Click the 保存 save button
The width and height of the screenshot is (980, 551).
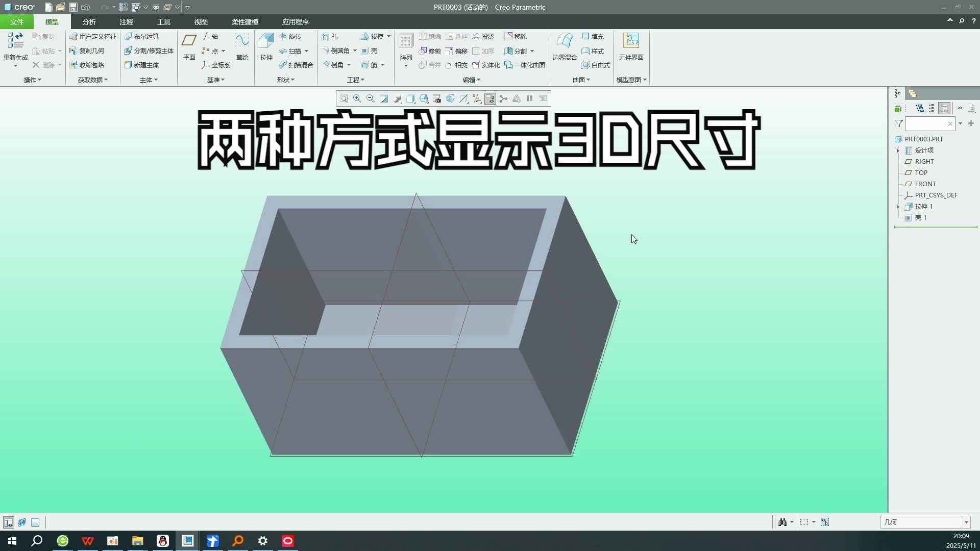point(72,7)
